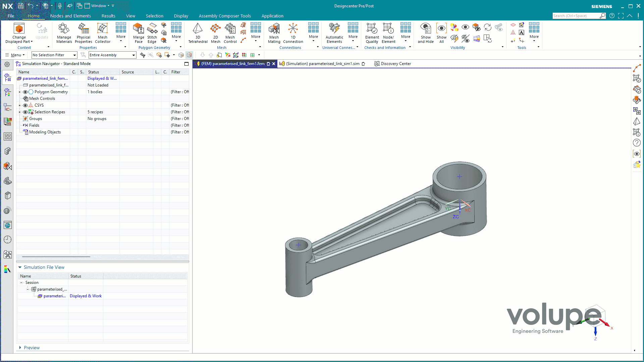Run Element Quality check
Screen dimensions: 644x362
pyautogui.click(x=372, y=33)
